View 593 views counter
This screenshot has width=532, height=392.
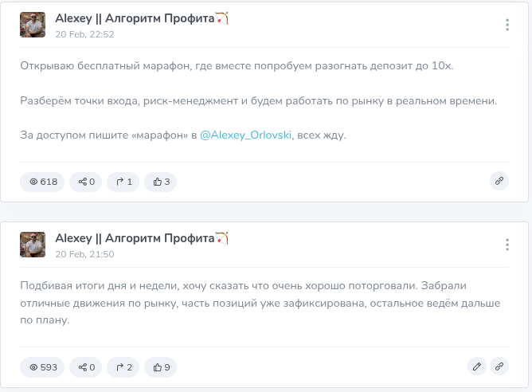click(x=42, y=367)
